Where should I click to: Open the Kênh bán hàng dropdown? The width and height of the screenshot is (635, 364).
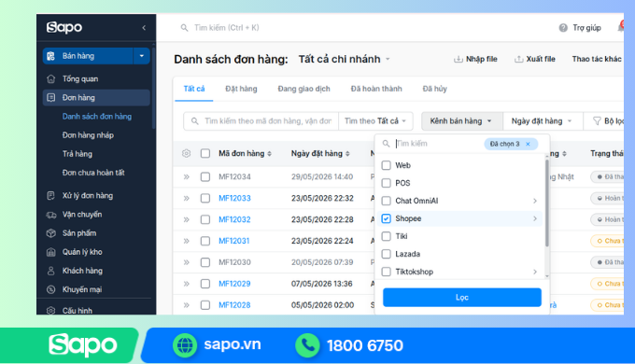click(x=462, y=121)
